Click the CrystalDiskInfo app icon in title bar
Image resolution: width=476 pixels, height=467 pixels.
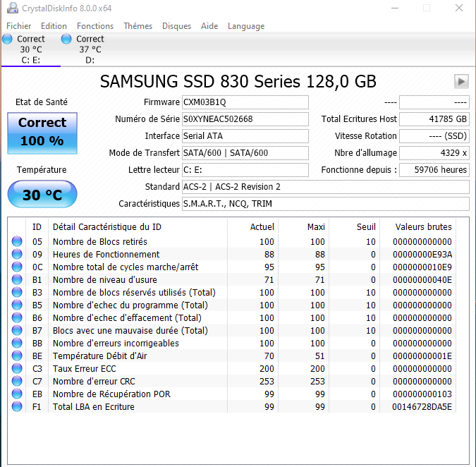click(x=11, y=8)
